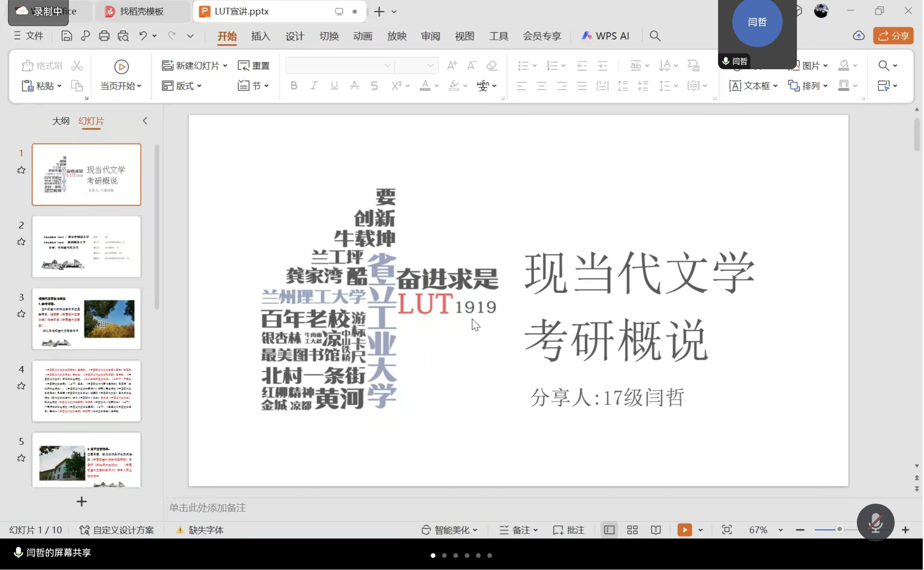The height and width of the screenshot is (570, 924).
Task: Click the cloud upload icon
Action: coord(859,36)
